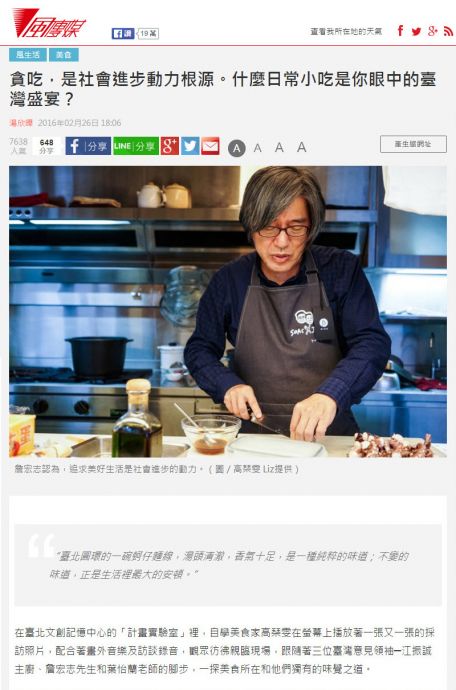Select the 風生活 category tag

coord(28,55)
